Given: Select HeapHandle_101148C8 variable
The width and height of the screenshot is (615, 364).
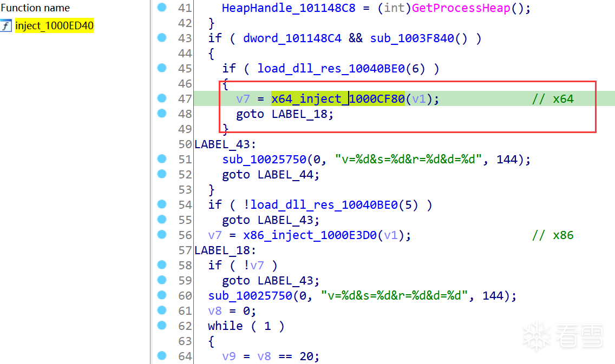Looking at the screenshot, I should point(289,8).
